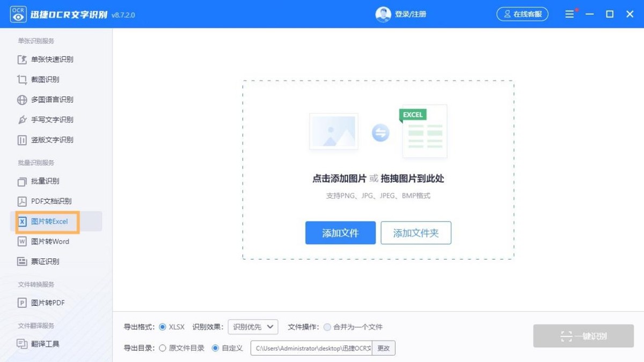The height and width of the screenshot is (362, 644).
Task: Enable 合并为一个文件 file operation option
Action: 327,327
